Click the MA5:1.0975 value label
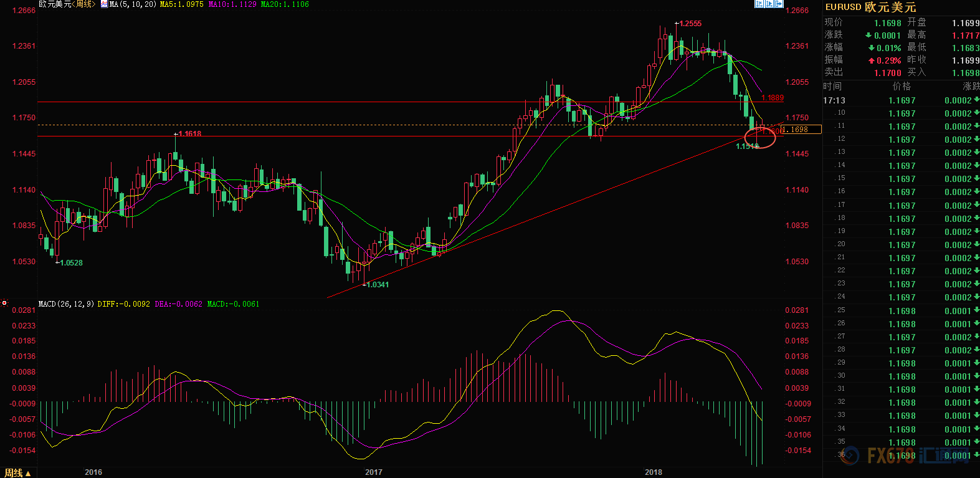 [182, 4]
